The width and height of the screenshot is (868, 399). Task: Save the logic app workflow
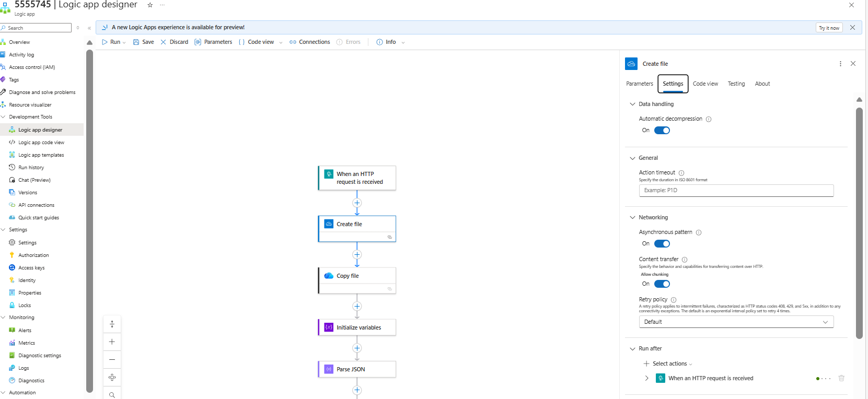click(144, 42)
